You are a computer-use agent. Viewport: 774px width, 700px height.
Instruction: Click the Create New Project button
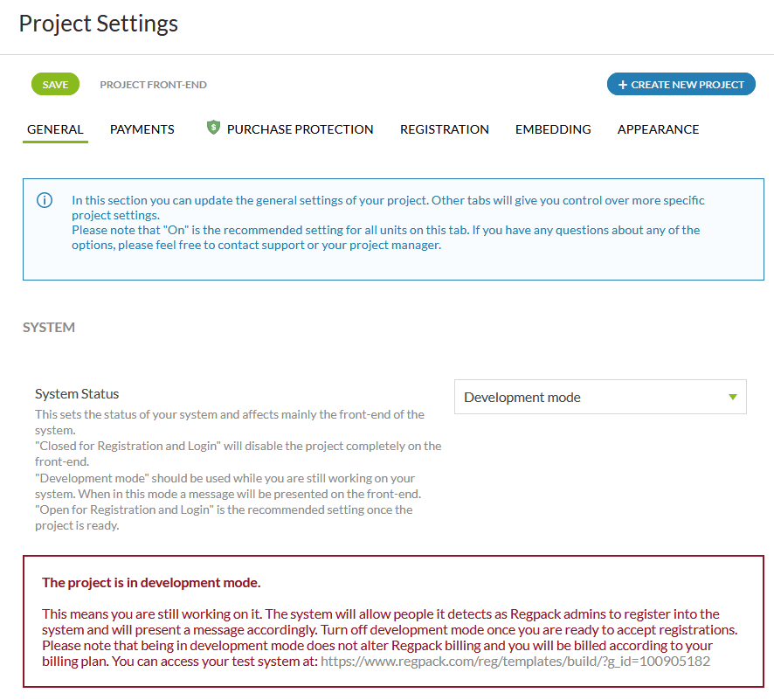tap(681, 85)
